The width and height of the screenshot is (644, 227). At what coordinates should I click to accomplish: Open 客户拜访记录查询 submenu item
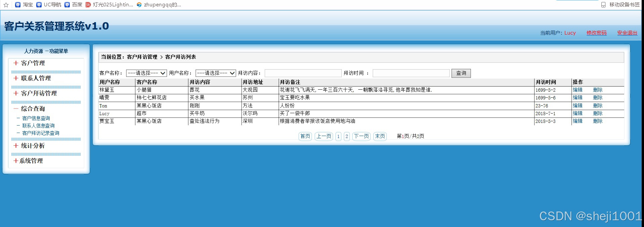[x=41, y=133]
